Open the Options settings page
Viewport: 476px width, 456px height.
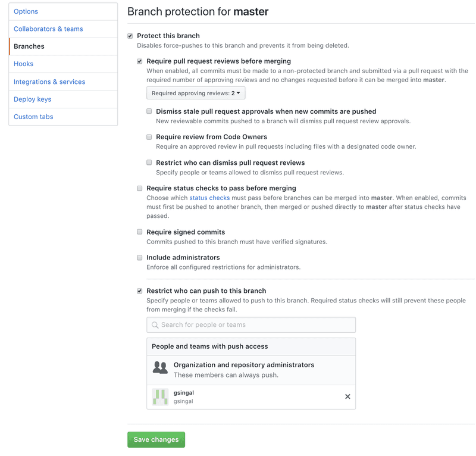coord(26,11)
